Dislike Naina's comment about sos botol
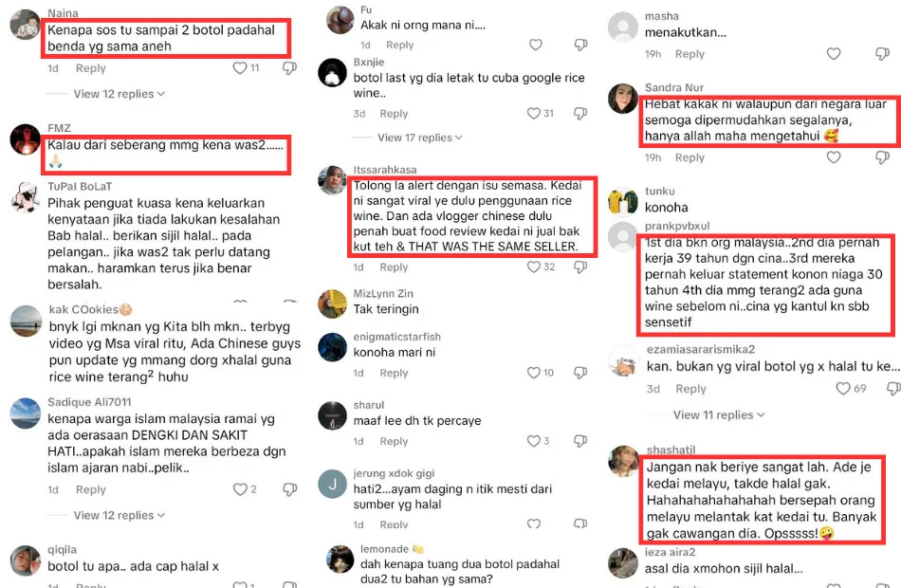This screenshot has width=901, height=588. tap(289, 68)
